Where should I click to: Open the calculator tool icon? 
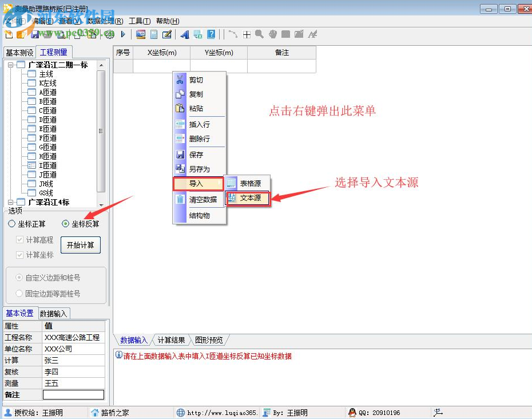click(154, 34)
